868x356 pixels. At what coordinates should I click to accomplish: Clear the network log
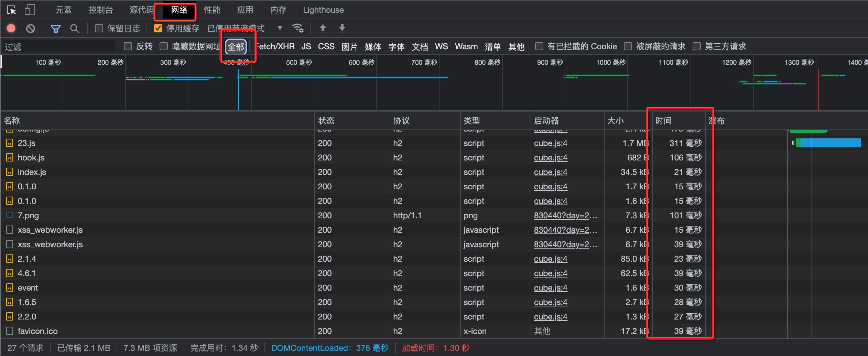(31, 28)
